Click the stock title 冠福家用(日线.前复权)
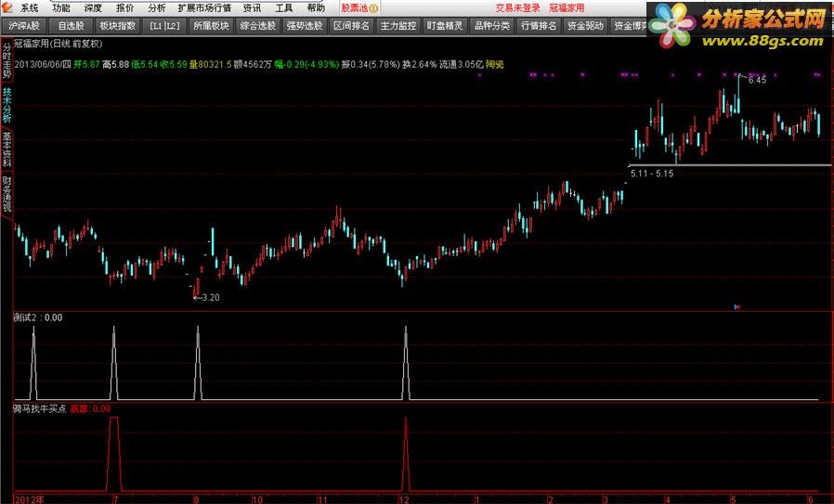The image size is (834, 504). [58, 44]
